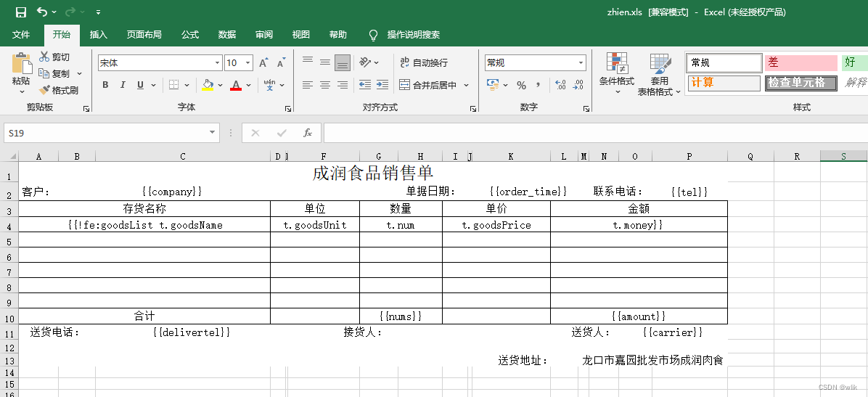Open the underline style dropdown arrow

pos(153,85)
